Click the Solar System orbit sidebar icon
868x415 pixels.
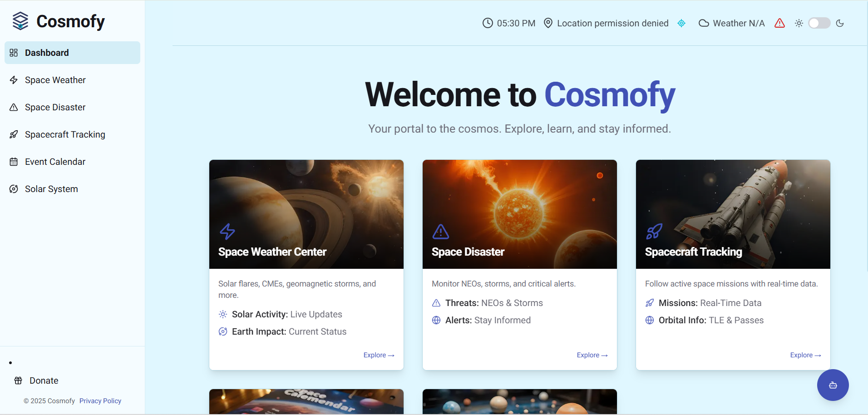[14, 189]
